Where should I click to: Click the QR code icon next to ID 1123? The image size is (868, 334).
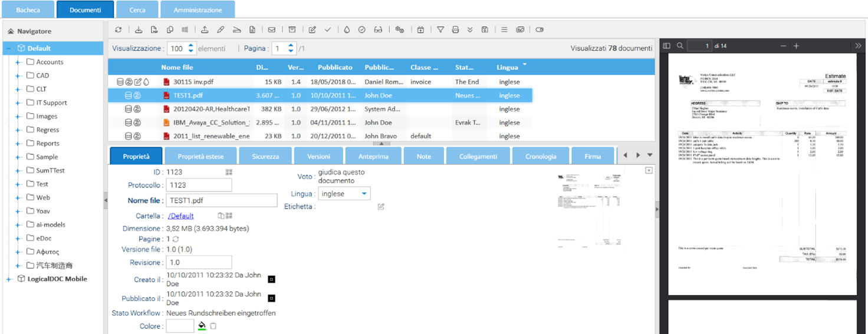(x=229, y=172)
